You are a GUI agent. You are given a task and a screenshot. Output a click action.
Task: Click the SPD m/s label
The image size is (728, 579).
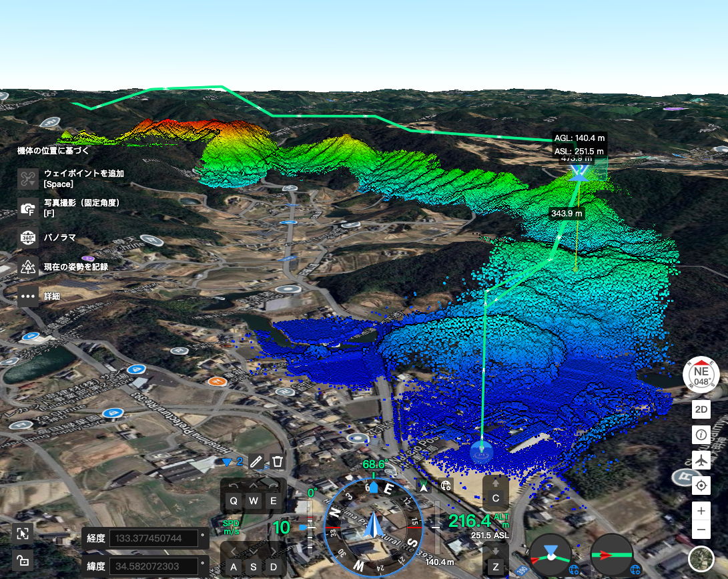point(231,528)
